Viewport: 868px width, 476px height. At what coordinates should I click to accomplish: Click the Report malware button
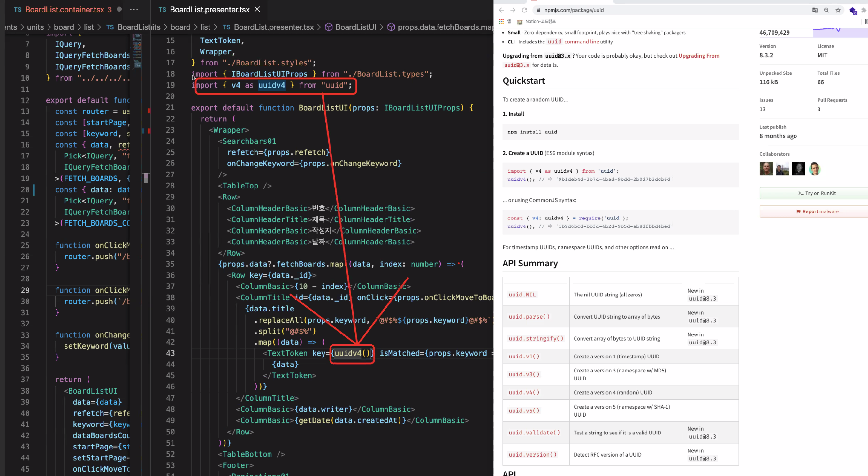(x=817, y=211)
